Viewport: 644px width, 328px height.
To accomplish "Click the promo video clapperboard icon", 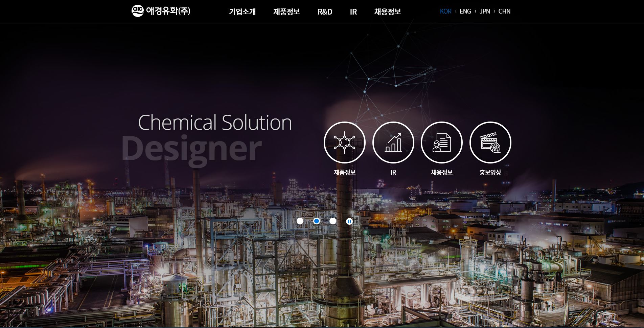I will tap(490, 143).
